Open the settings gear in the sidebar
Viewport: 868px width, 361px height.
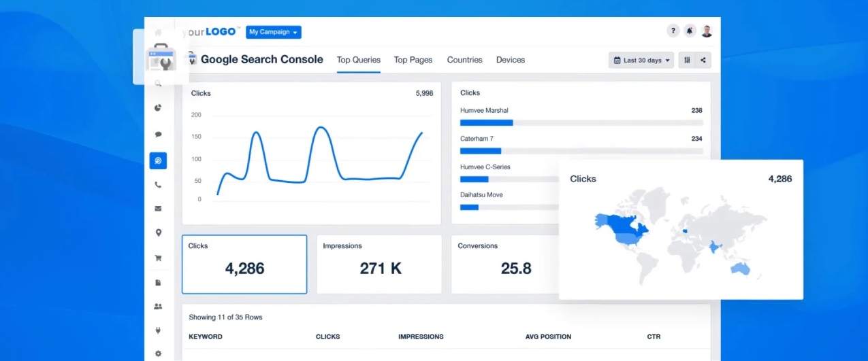coord(158,354)
